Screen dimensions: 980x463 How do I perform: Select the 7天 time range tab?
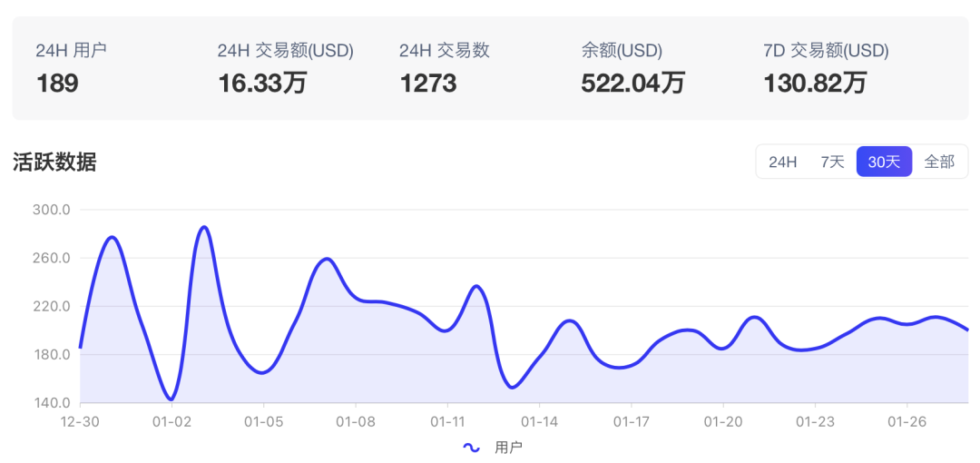832,162
